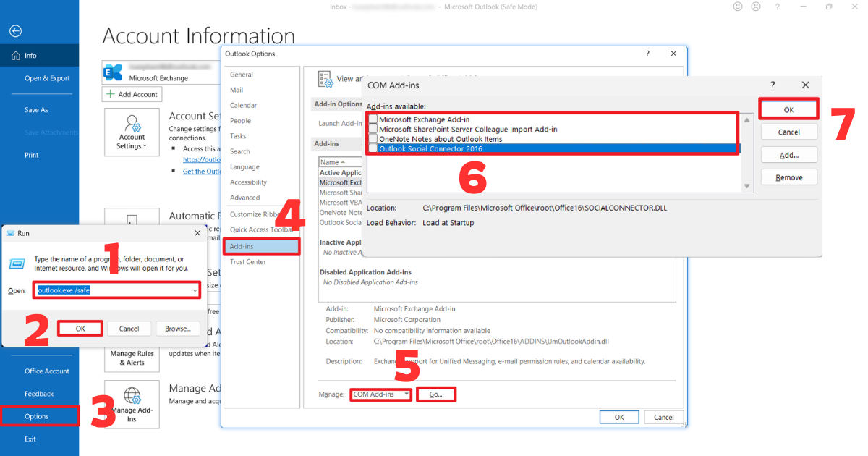Open Account Settings icon button
This screenshot has height=456, width=868.
pyautogui.click(x=132, y=132)
